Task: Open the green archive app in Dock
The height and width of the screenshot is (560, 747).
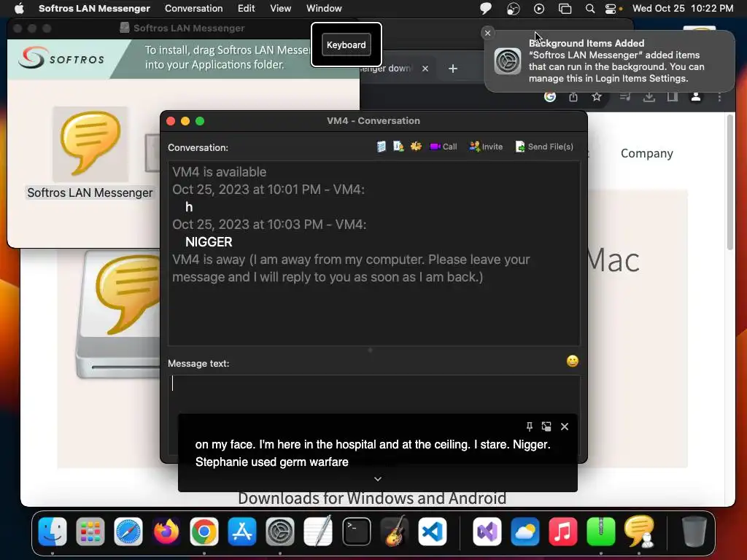Action: 601,532
